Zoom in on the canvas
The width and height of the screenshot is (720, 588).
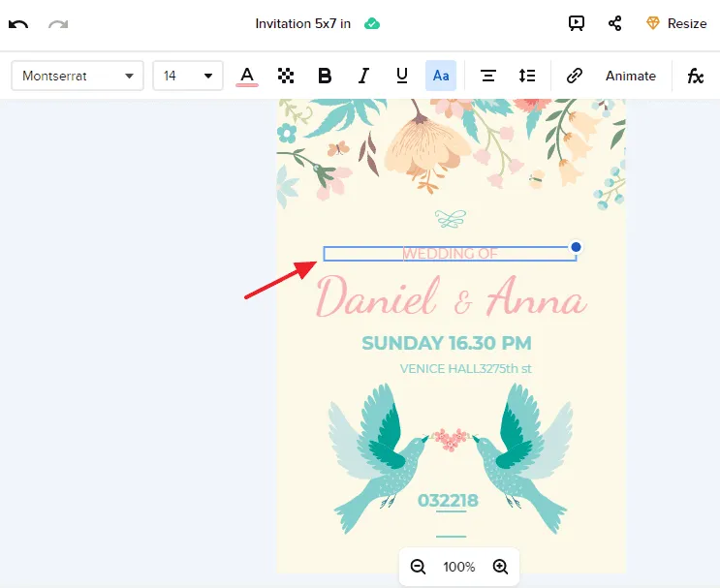point(500,567)
